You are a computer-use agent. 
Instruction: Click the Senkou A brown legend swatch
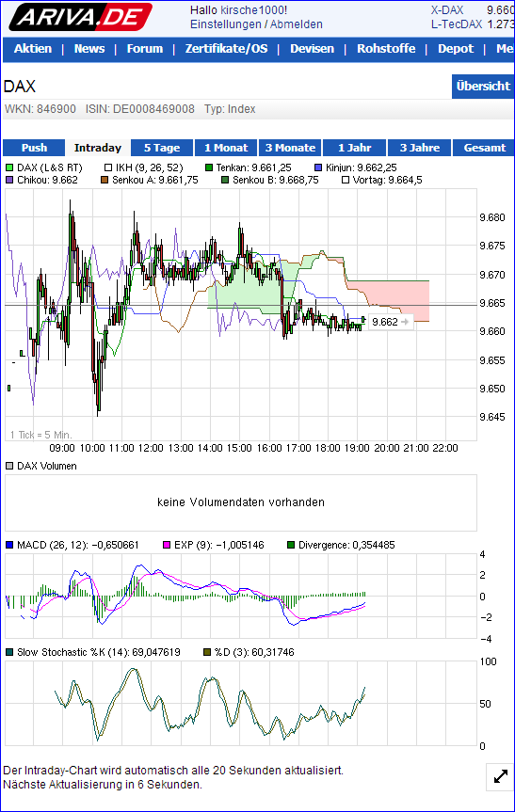105,181
